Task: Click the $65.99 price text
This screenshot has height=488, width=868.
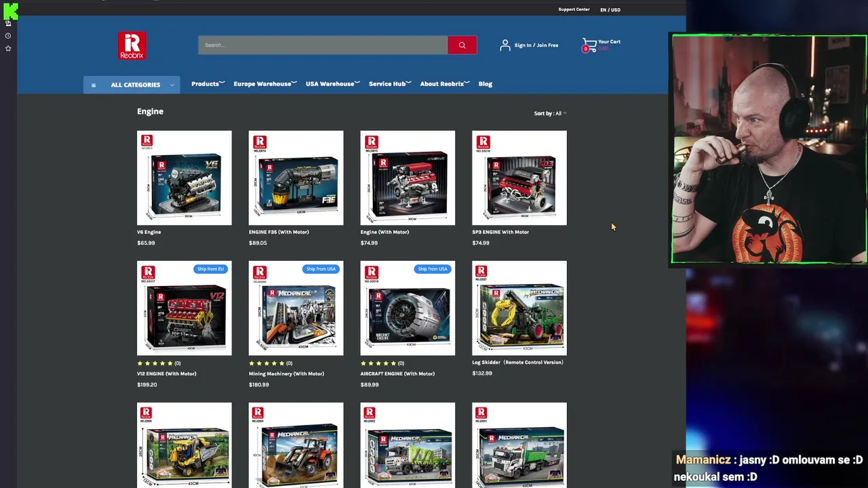Action: coord(146,243)
